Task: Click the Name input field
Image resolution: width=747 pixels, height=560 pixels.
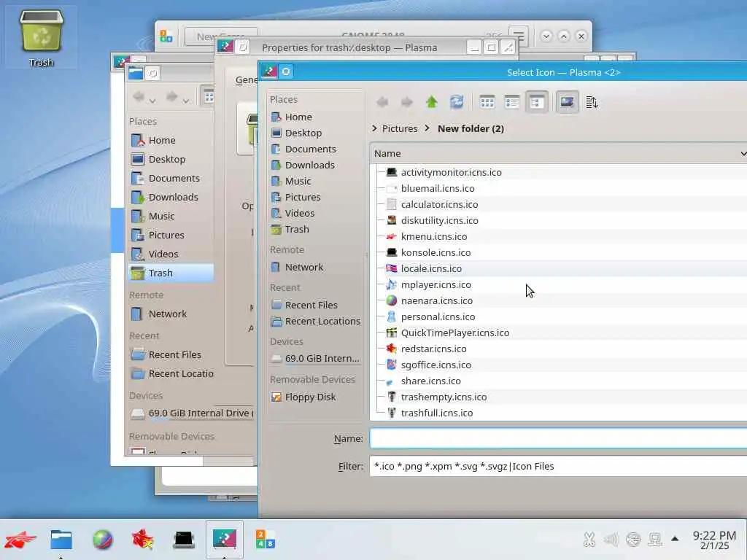Action: pos(558,438)
